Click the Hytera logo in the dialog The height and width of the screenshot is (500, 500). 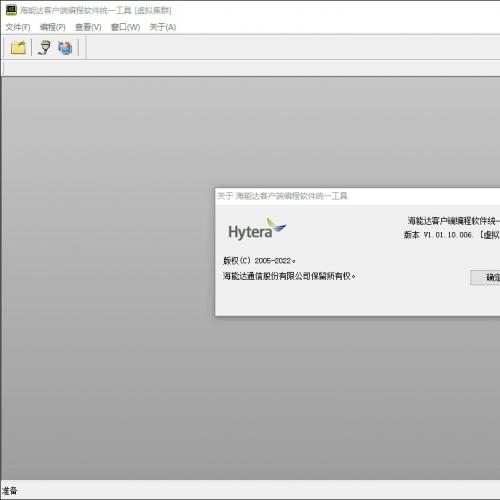pyautogui.click(x=257, y=229)
